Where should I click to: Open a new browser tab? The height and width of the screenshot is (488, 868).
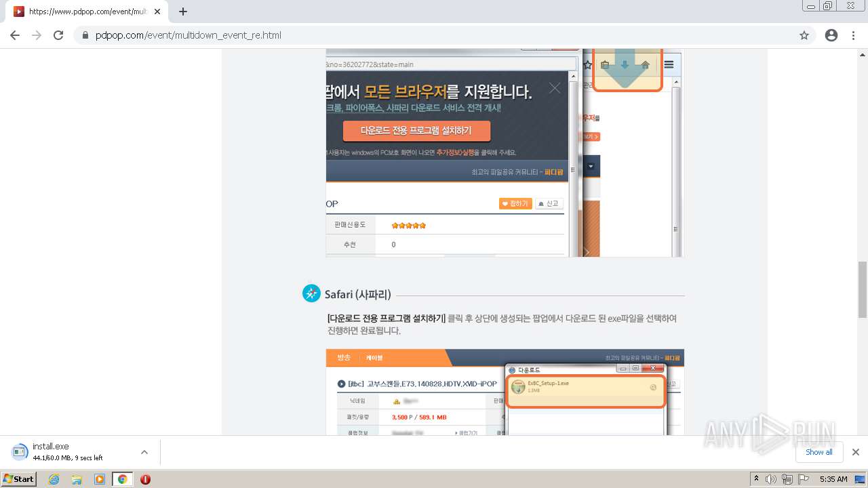click(x=183, y=12)
